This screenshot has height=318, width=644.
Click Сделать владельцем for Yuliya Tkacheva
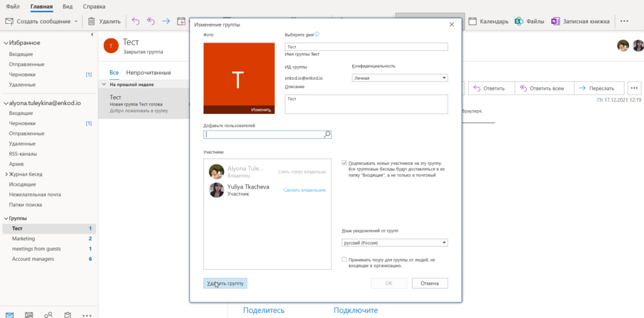[305, 190]
